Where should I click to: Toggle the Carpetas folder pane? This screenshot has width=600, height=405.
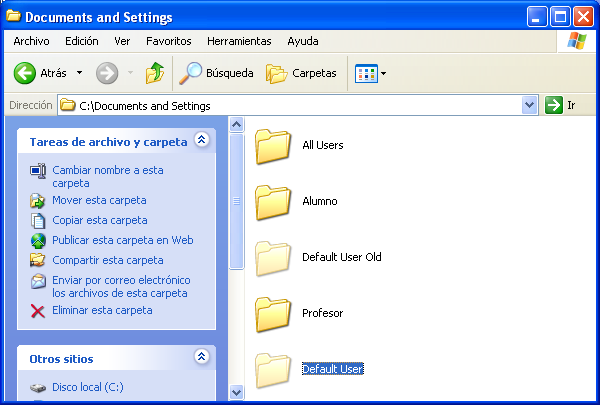pyautogui.click(x=301, y=73)
